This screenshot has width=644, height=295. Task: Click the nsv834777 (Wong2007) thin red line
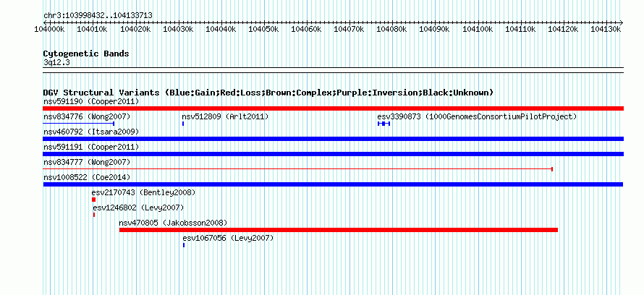(298, 168)
